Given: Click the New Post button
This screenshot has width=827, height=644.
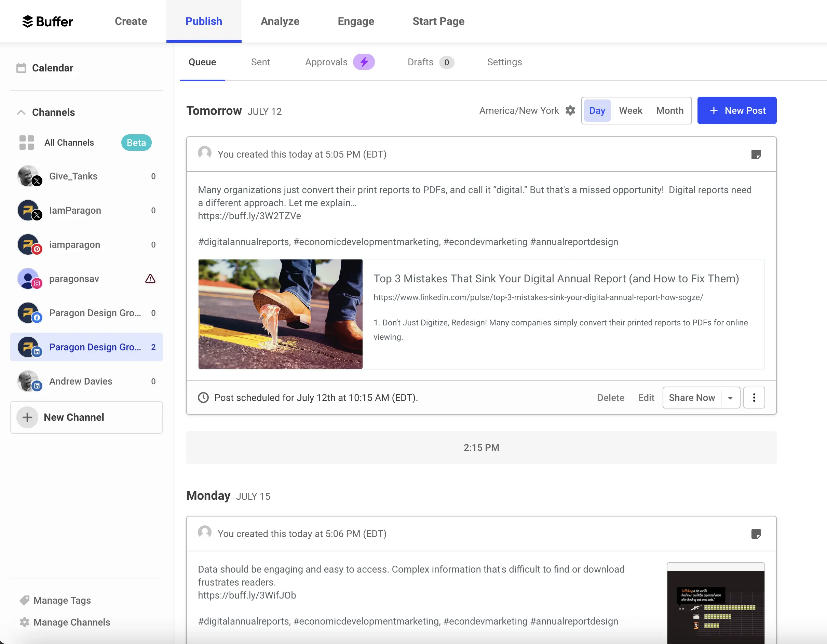Looking at the screenshot, I should (x=737, y=110).
